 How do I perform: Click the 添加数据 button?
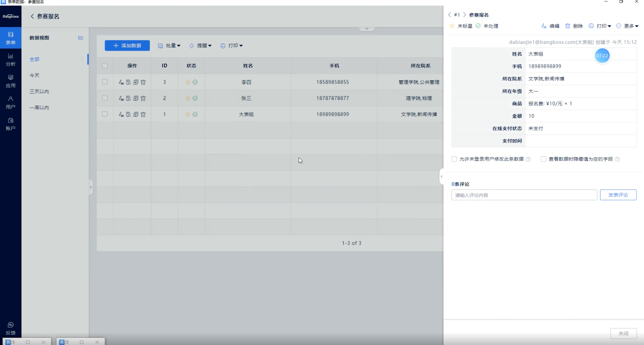click(x=127, y=46)
